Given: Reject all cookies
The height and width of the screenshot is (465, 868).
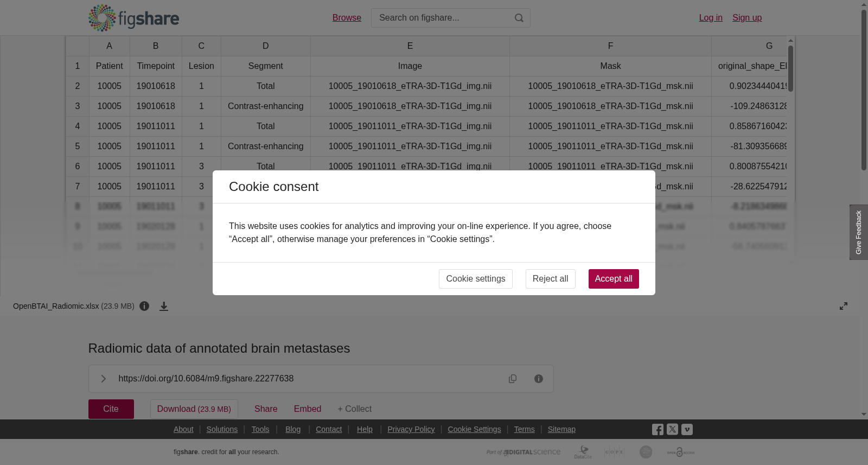Looking at the screenshot, I should point(550,279).
